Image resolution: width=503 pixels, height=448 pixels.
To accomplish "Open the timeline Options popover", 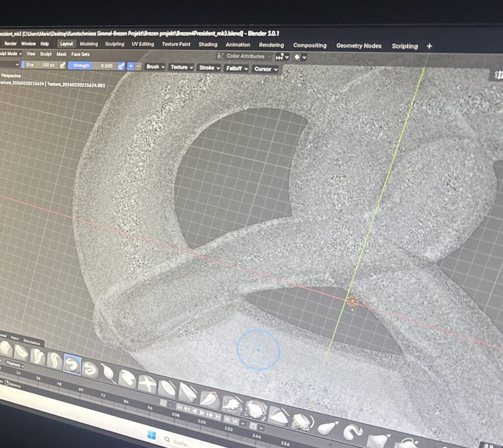I will [12, 385].
